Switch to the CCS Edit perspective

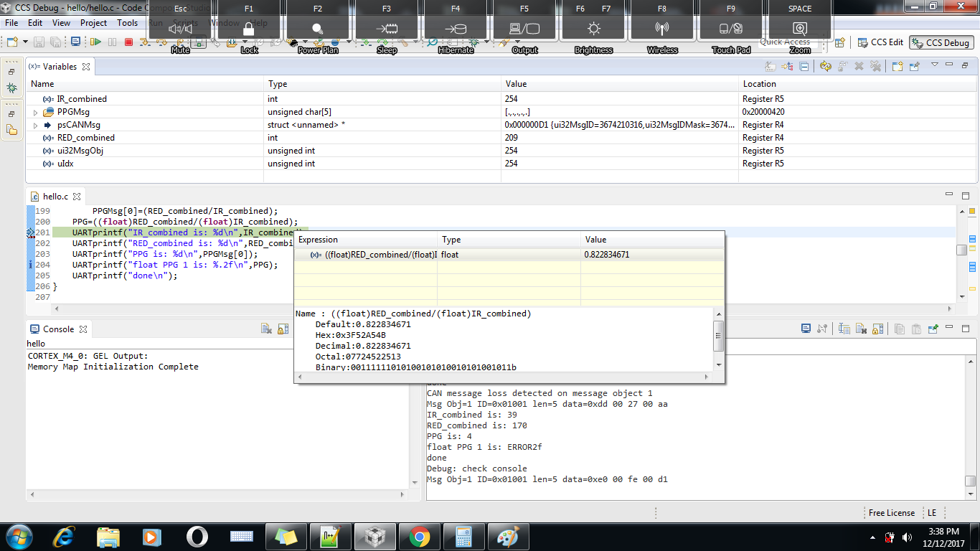tap(880, 42)
